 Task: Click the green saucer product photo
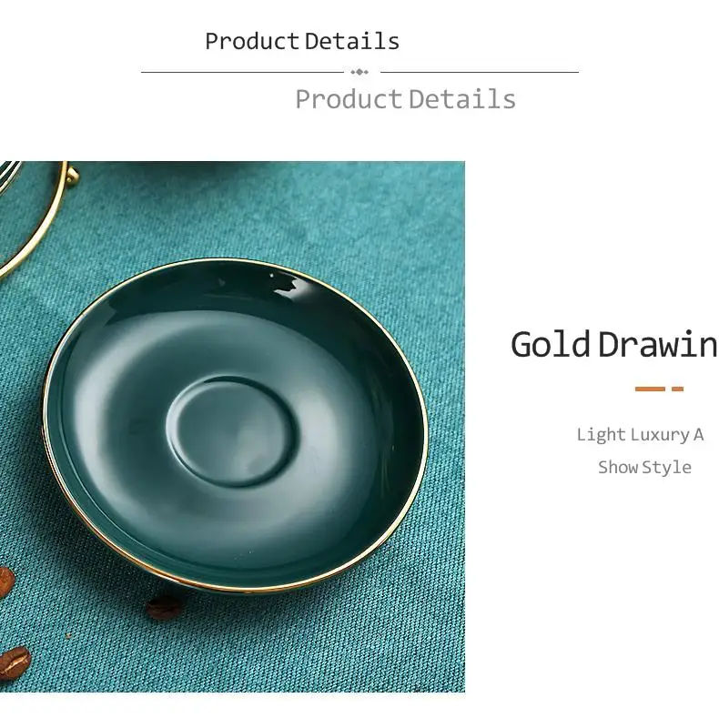[x=232, y=427]
